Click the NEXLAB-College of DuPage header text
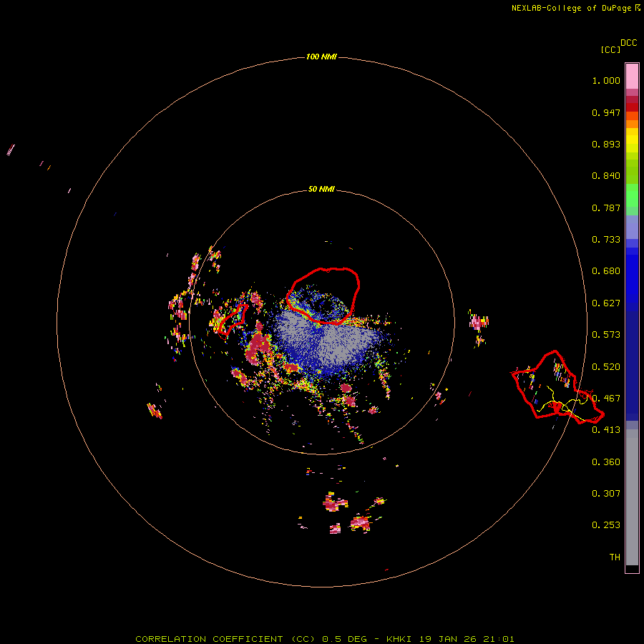 click(x=575, y=8)
